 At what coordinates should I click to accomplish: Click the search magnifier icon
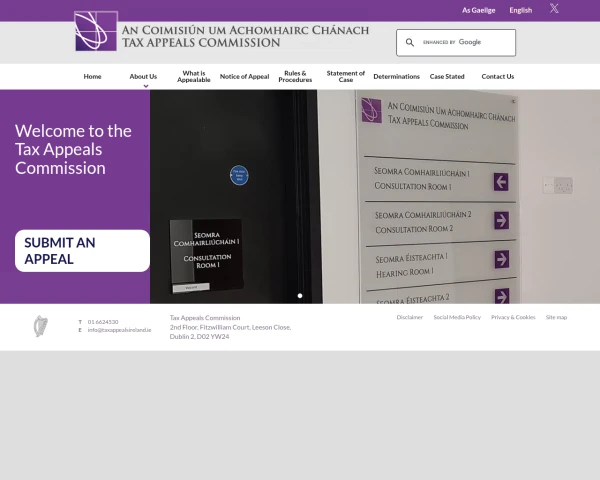410,43
